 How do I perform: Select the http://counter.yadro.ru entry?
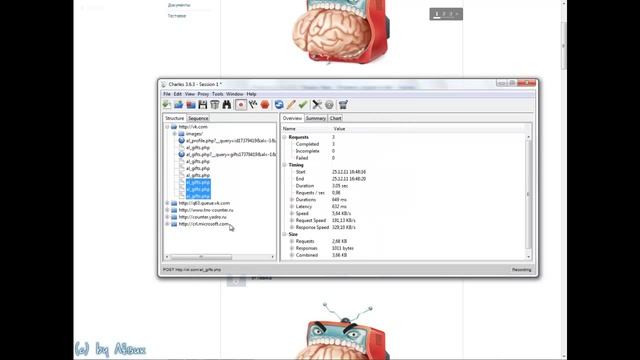click(x=202, y=217)
